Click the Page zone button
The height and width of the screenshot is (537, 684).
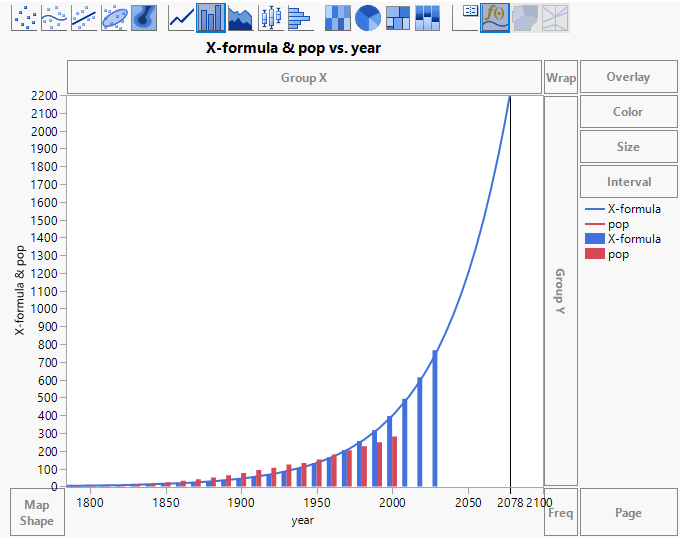tap(628, 513)
